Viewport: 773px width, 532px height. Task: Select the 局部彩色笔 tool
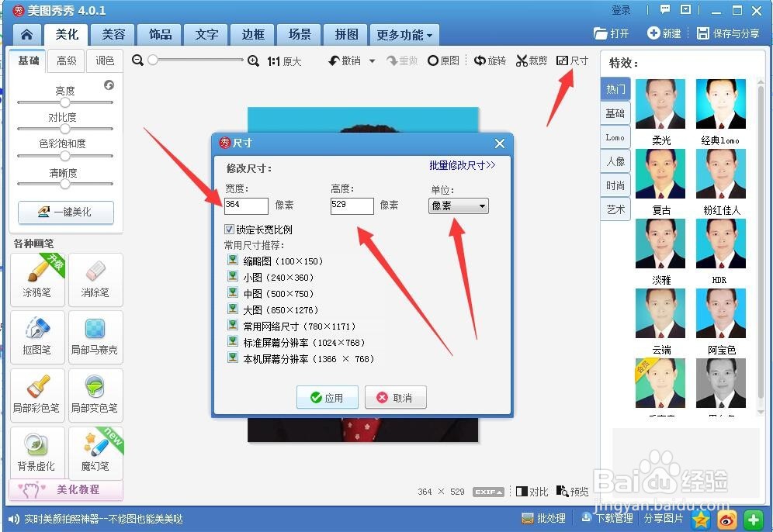coord(37,396)
